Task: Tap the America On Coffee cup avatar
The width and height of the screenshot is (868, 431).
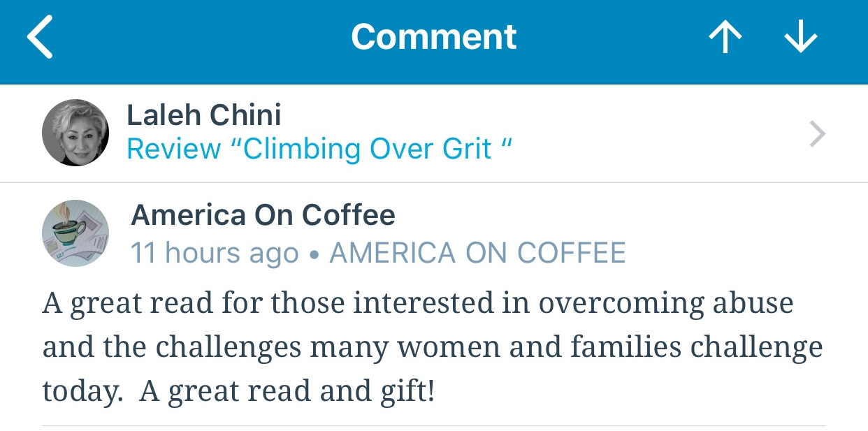Action: [x=75, y=233]
